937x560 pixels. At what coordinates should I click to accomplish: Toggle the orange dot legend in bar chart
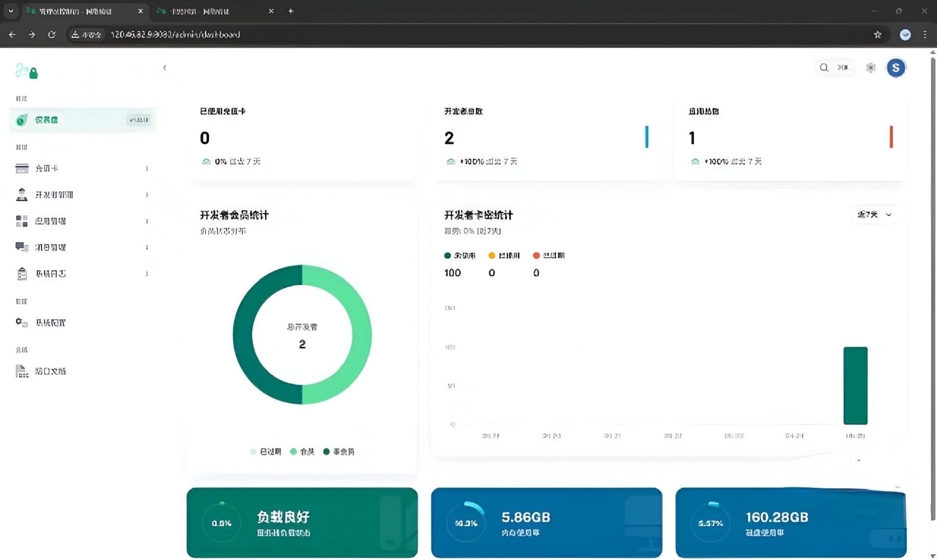coord(536,256)
